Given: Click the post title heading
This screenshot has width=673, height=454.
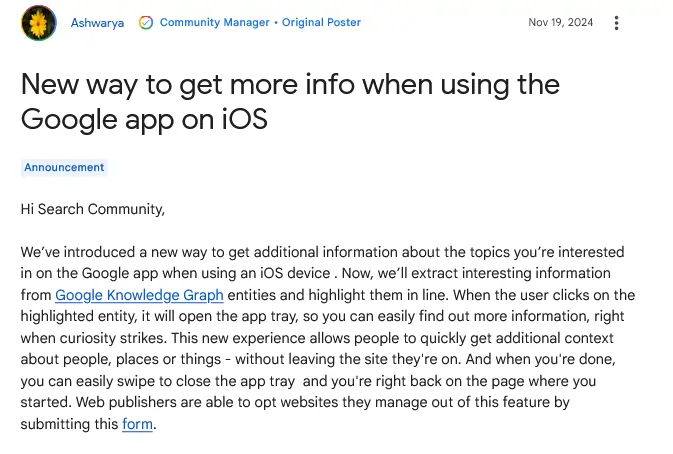Looking at the screenshot, I should click(x=290, y=102).
